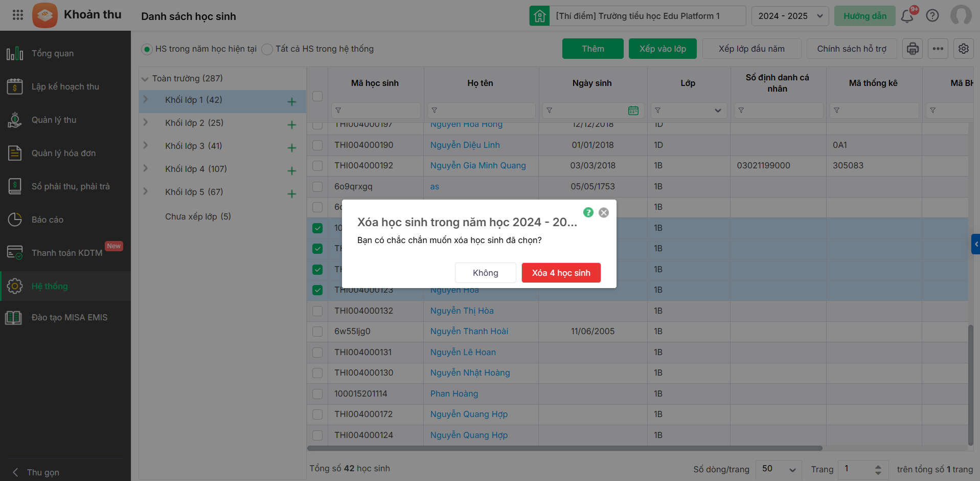Close the delete confirmation dialog
980x481 pixels.
pyautogui.click(x=604, y=212)
